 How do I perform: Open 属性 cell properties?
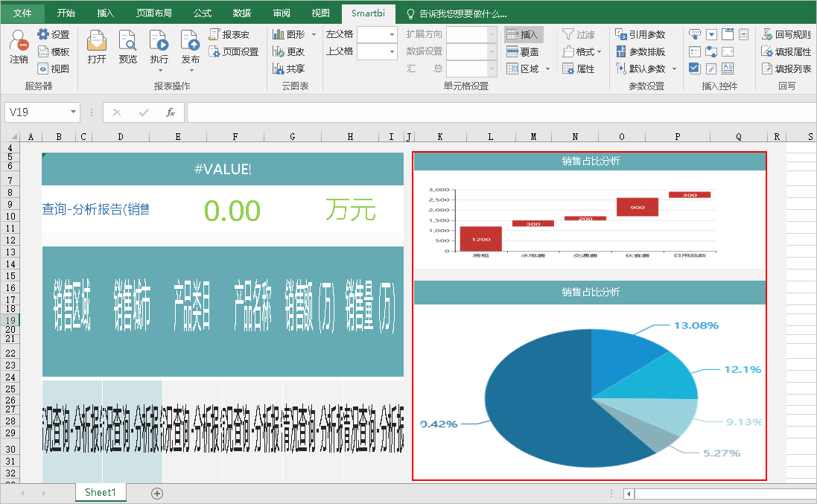[x=579, y=68]
